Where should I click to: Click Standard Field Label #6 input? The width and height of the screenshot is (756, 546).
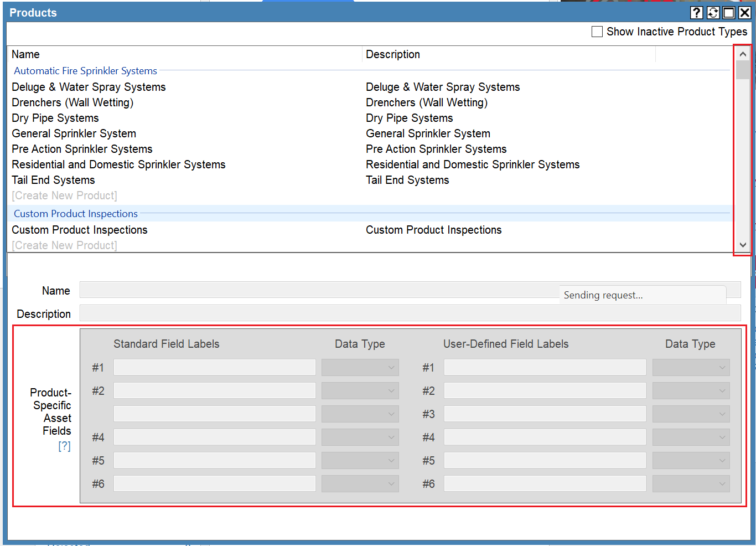(215, 483)
